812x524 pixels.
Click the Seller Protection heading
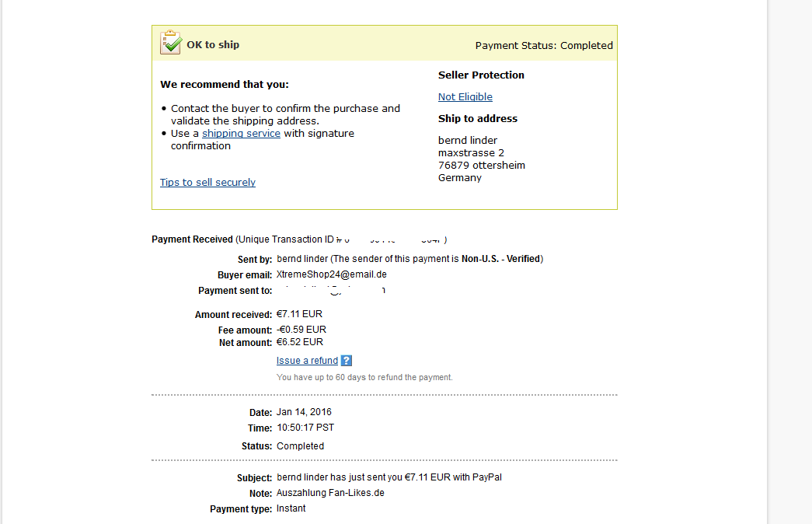(481, 75)
